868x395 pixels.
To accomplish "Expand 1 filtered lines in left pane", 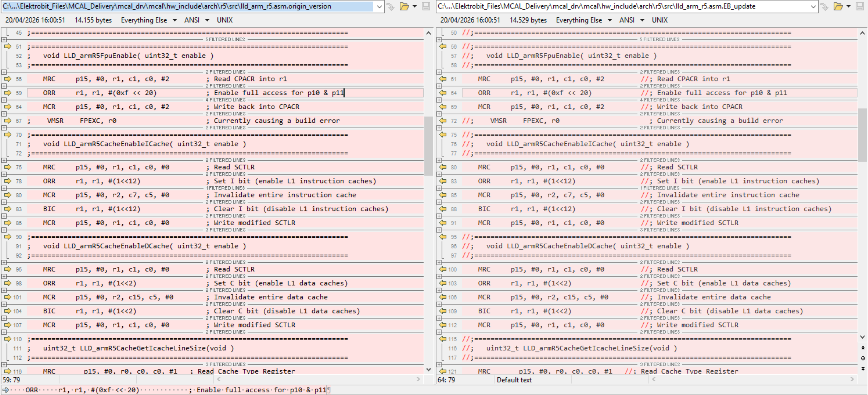I will [x=4, y=188].
